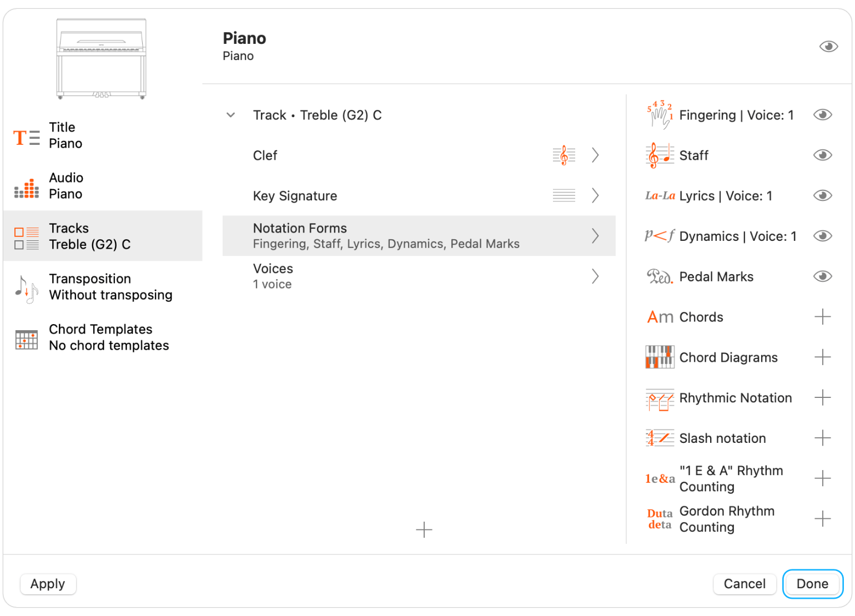Click the Transposition notes icon
The width and height of the screenshot is (855, 616).
point(27,289)
